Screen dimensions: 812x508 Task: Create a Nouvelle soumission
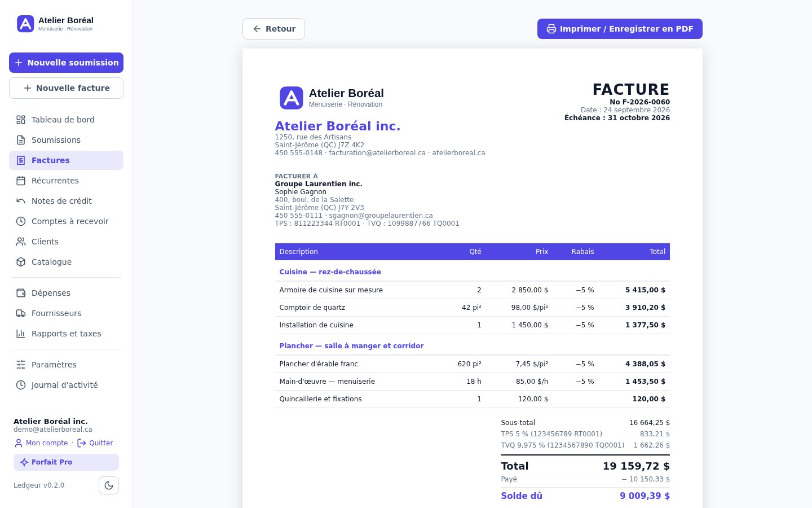point(66,63)
